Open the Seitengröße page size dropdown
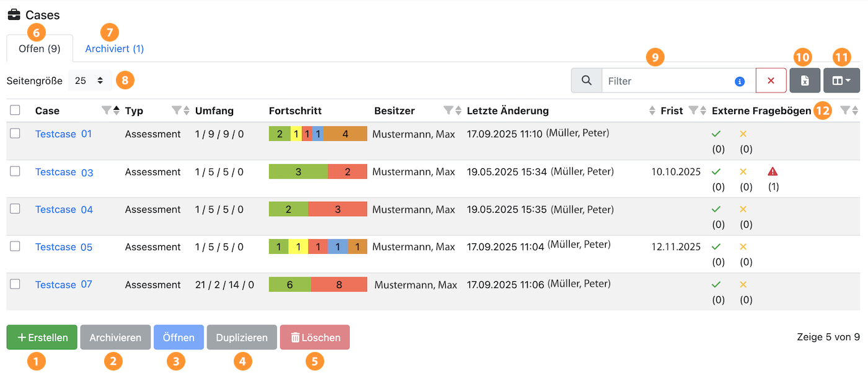This screenshot has height=373, width=868. (90, 81)
